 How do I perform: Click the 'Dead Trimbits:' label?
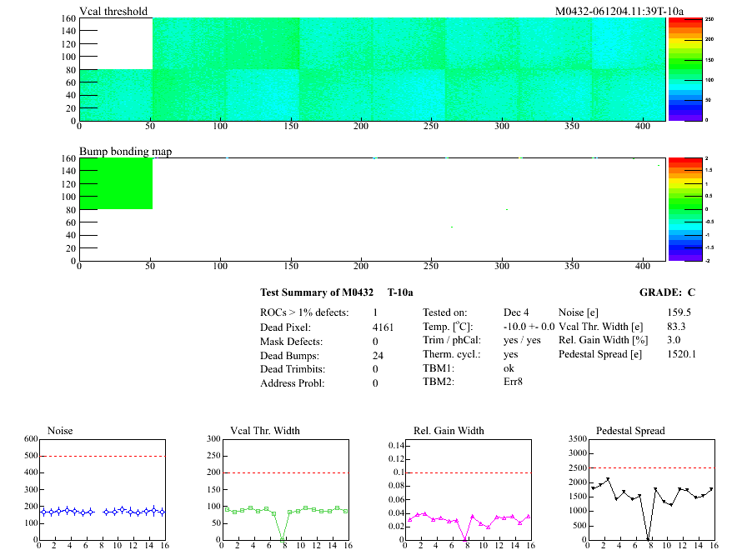point(293,369)
